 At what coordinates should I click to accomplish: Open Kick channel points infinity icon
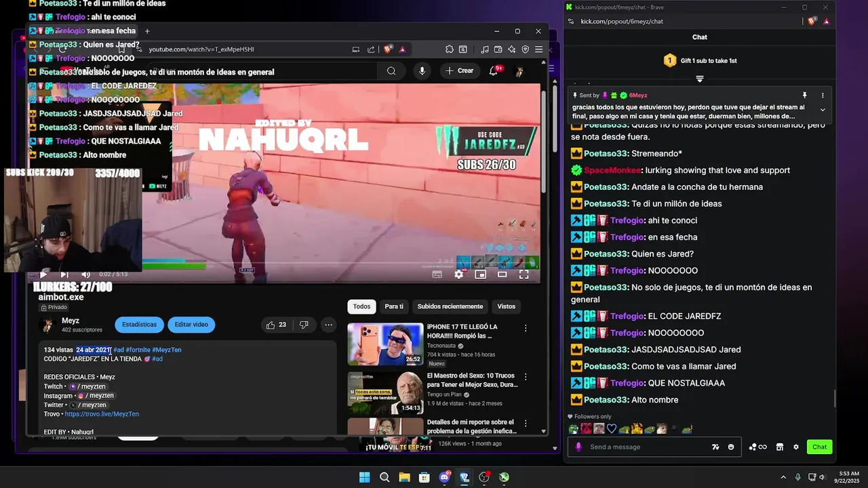pos(757,447)
